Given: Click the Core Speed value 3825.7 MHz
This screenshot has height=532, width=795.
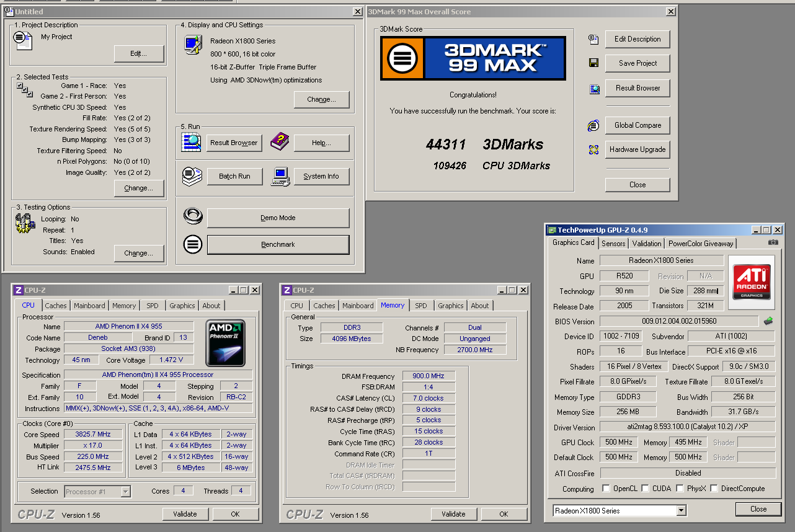Looking at the screenshot, I should pos(93,435).
